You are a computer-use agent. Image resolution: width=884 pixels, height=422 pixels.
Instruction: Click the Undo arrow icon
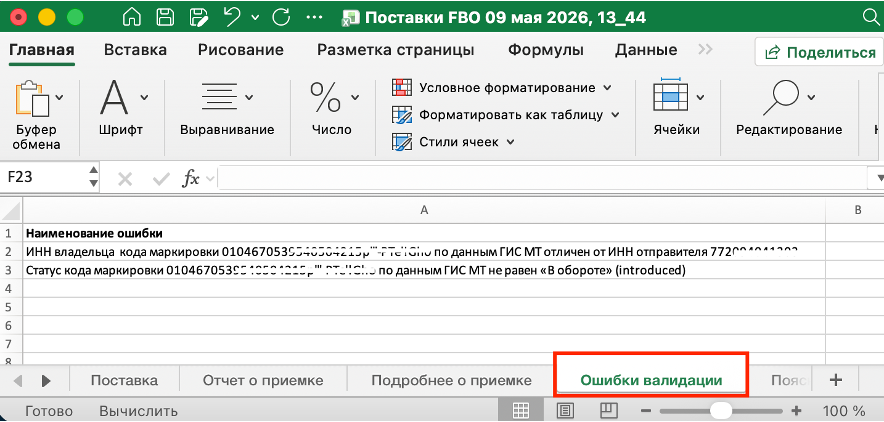(x=232, y=16)
